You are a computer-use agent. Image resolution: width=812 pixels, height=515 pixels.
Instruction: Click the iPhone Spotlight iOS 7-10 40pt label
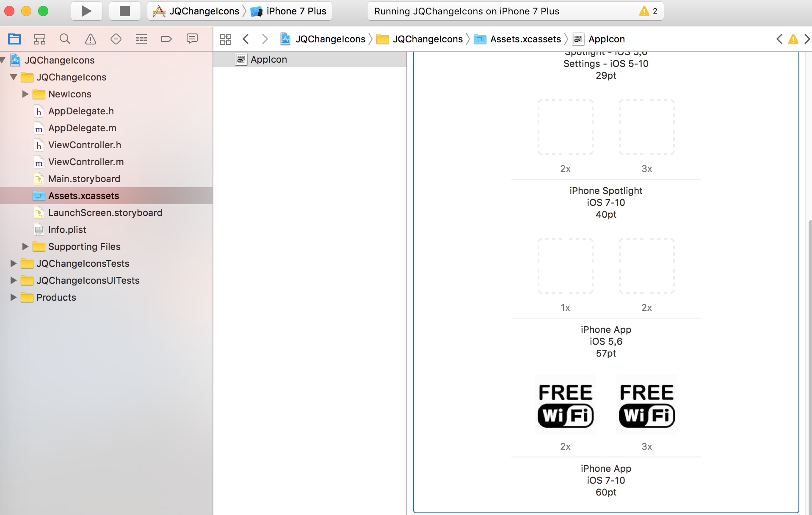[606, 202]
